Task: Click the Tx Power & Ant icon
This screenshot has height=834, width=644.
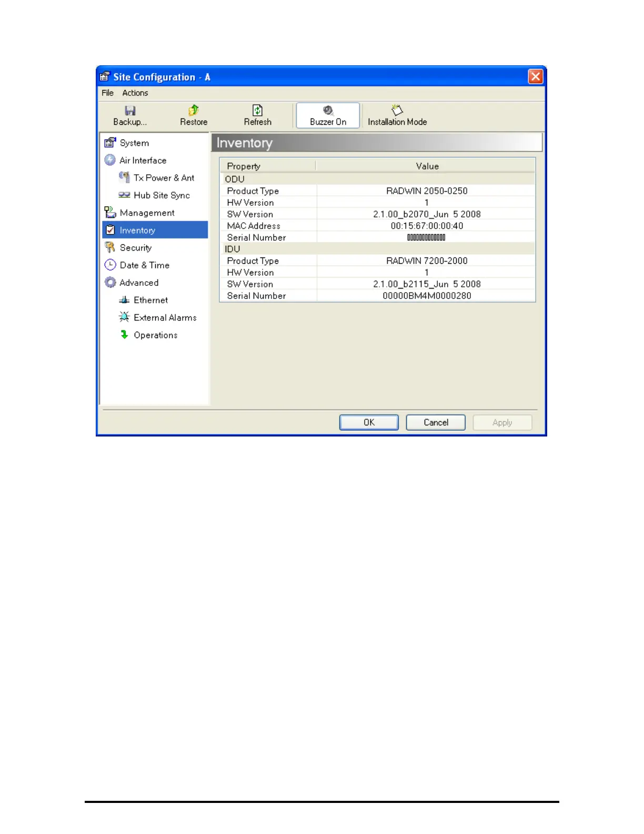Action: point(124,177)
